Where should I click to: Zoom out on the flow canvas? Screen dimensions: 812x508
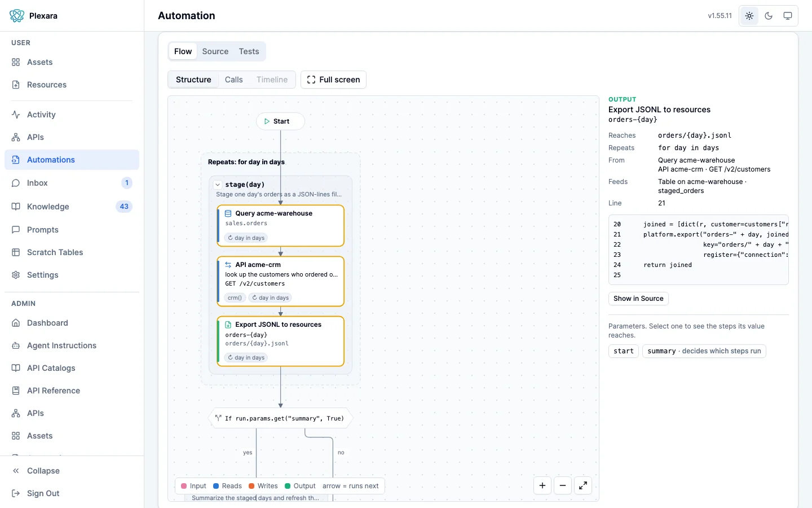pyautogui.click(x=563, y=485)
